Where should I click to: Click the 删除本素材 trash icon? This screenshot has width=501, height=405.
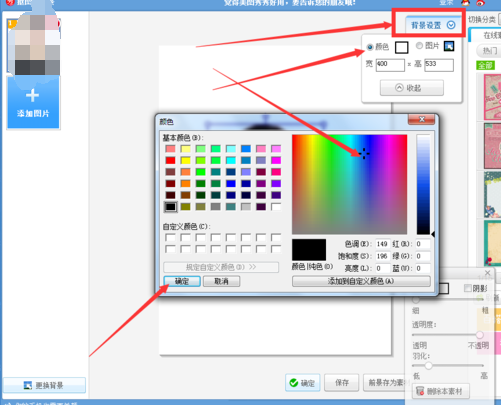click(x=420, y=391)
